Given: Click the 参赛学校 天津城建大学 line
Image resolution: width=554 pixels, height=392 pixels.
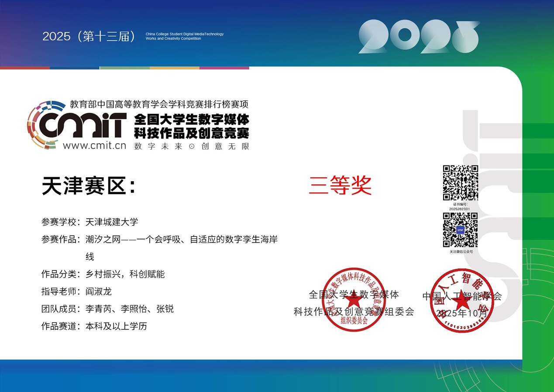Looking at the screenshot, I should click(89, 222).
